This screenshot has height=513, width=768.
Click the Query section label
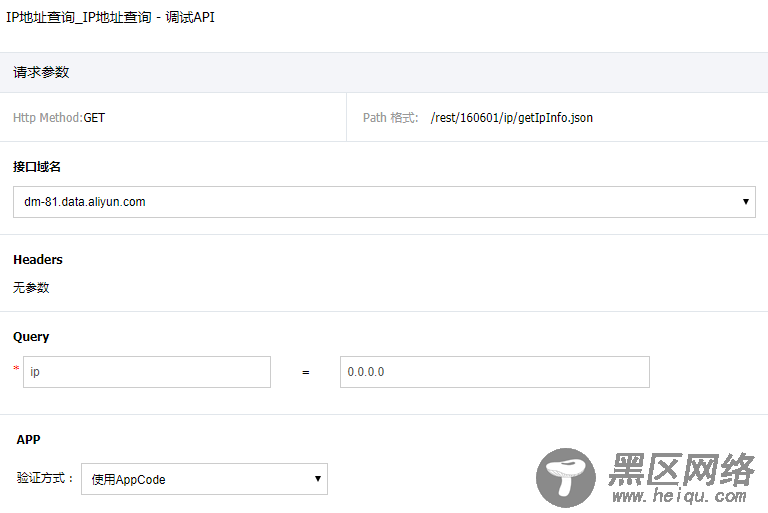[x=31, y=337]
